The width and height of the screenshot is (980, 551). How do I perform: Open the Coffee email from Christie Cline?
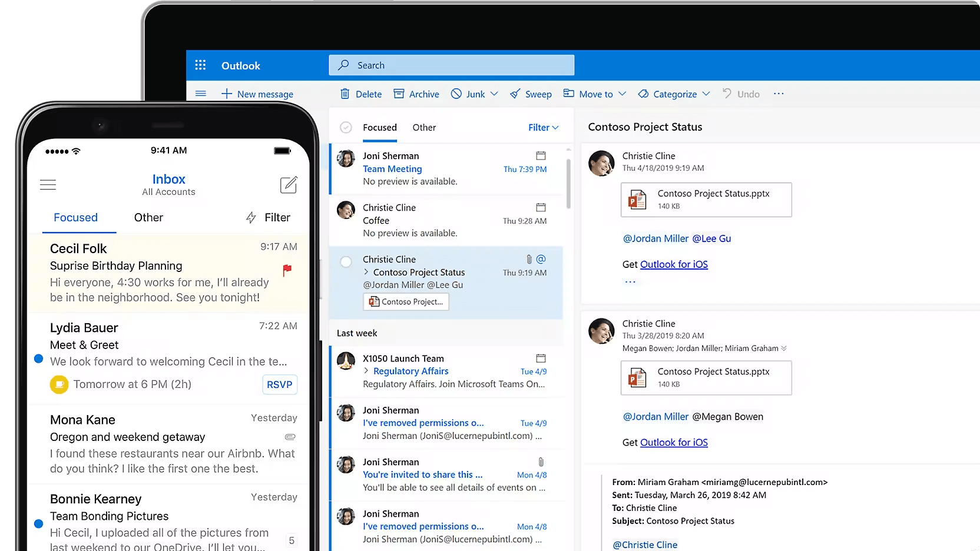click(x=446, y=220)
